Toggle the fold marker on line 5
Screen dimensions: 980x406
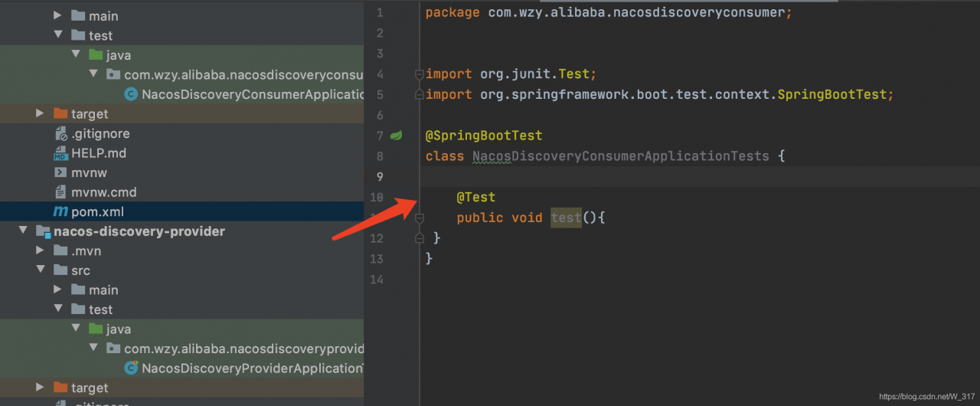(x=419, y=94)
